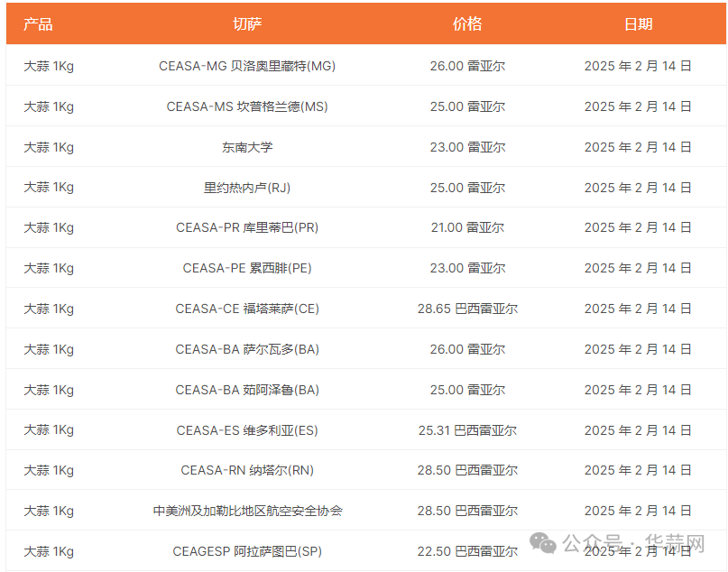Click the 28.65 巴西雷亚尔 price cell
728x572 pixels.
[x=467, y=309]
